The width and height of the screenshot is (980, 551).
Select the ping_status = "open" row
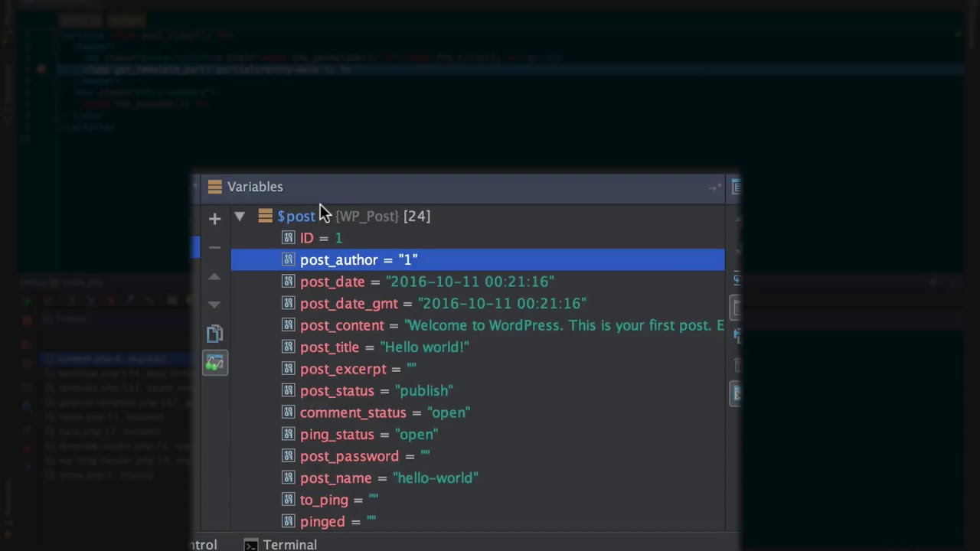(x=478, y=435)
